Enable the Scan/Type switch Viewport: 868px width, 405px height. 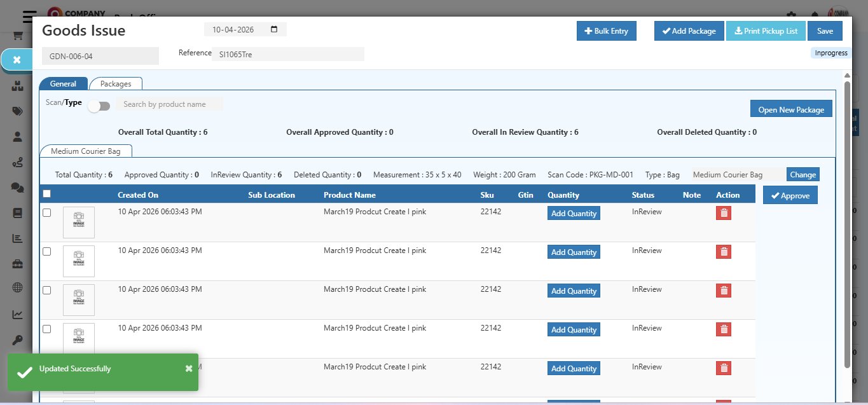click(99, 106)
